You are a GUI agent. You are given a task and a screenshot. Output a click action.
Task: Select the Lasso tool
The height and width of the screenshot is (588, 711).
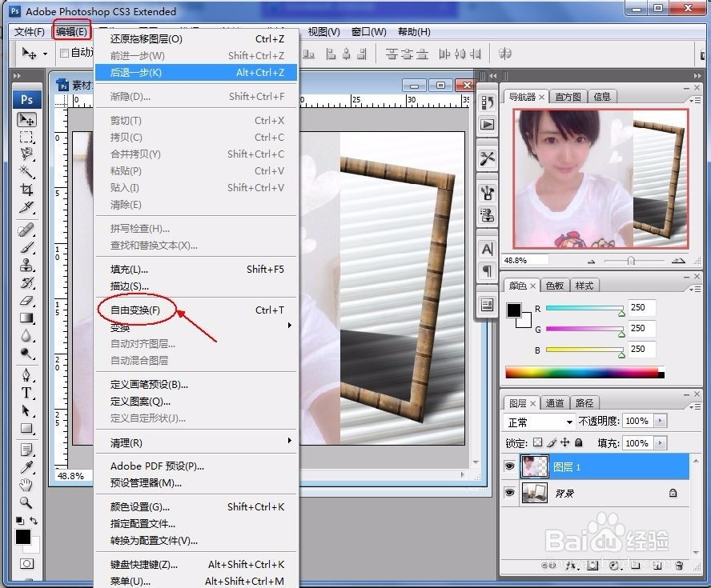[26, 154]
